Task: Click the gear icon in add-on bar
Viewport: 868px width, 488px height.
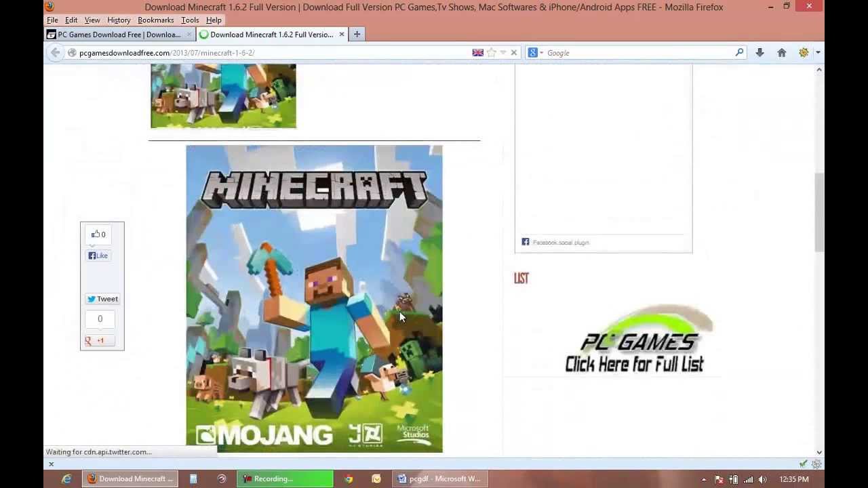Action: point(816,464)
